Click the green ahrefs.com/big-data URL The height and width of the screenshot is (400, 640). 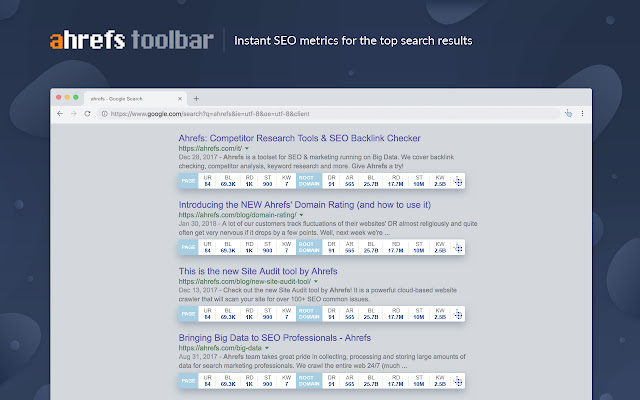point(220,348)
